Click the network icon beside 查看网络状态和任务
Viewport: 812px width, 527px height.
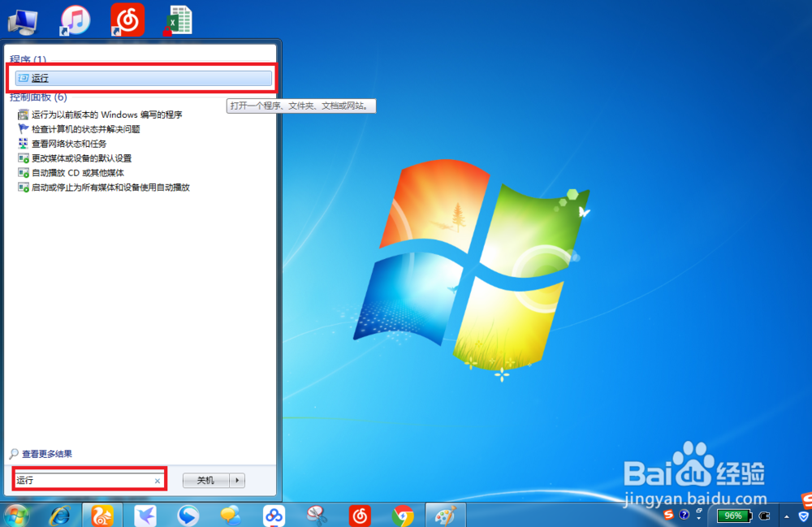coord(24,144)
